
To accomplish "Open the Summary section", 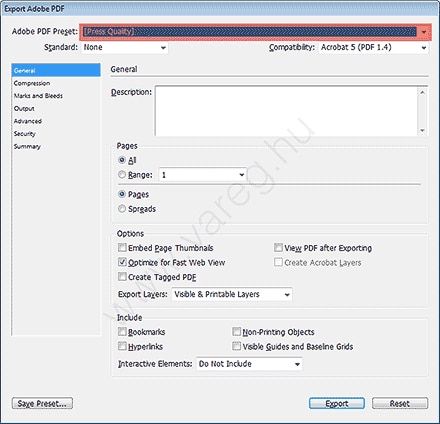I will tap(27, 146).
